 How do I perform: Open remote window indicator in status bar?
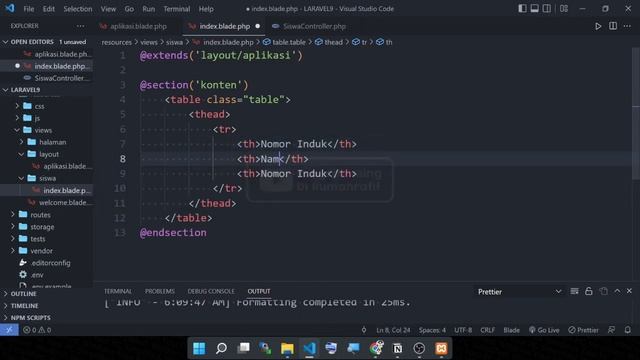click(x=9, y=330)
